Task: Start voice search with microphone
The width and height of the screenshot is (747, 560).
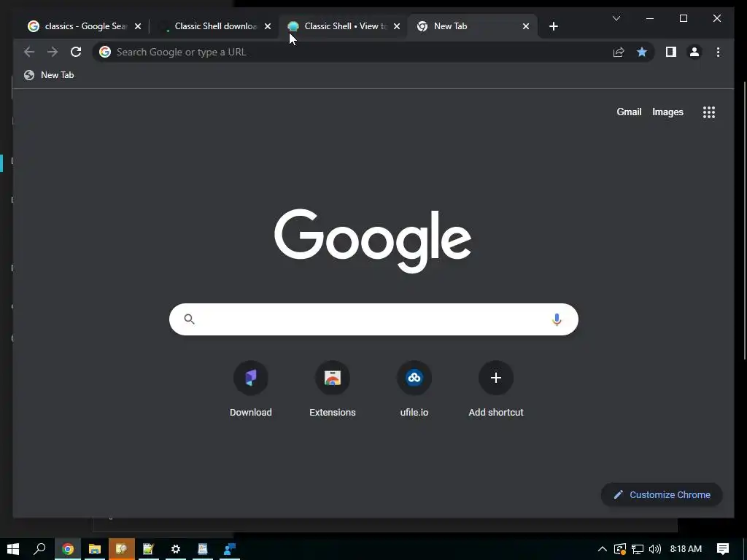Action: [x=557, y=319]
